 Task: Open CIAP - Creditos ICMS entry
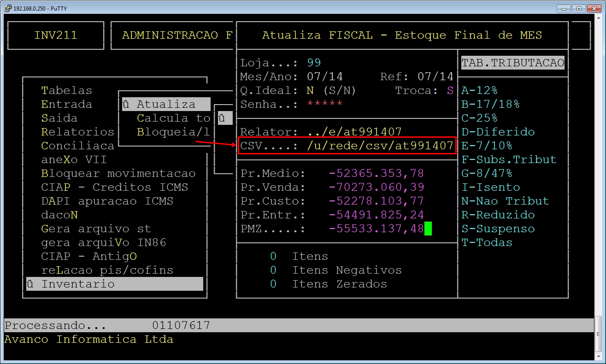tap(115, 187)
